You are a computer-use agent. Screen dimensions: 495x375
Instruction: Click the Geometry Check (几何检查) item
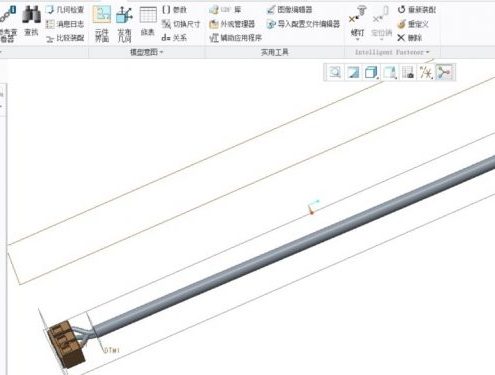tap(65, 10)
